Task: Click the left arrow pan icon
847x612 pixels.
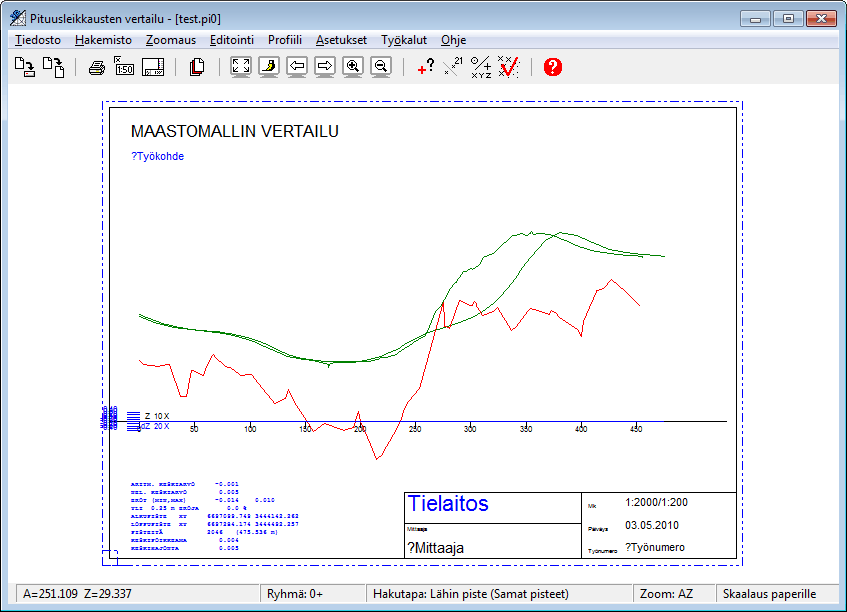Action: (297, 67)
